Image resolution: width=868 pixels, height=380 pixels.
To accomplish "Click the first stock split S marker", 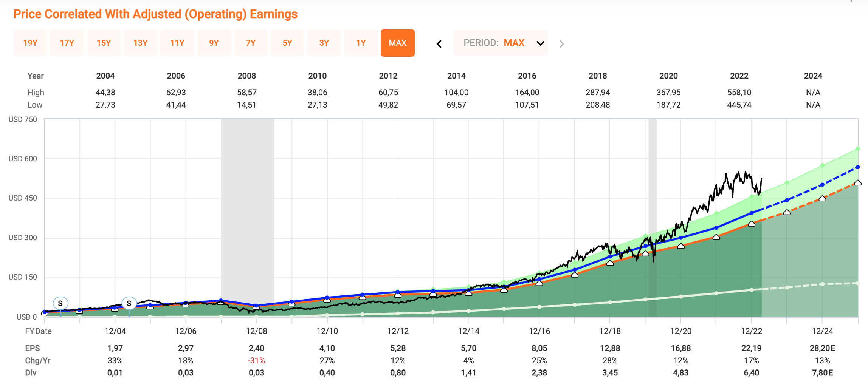I will [60, 303].
